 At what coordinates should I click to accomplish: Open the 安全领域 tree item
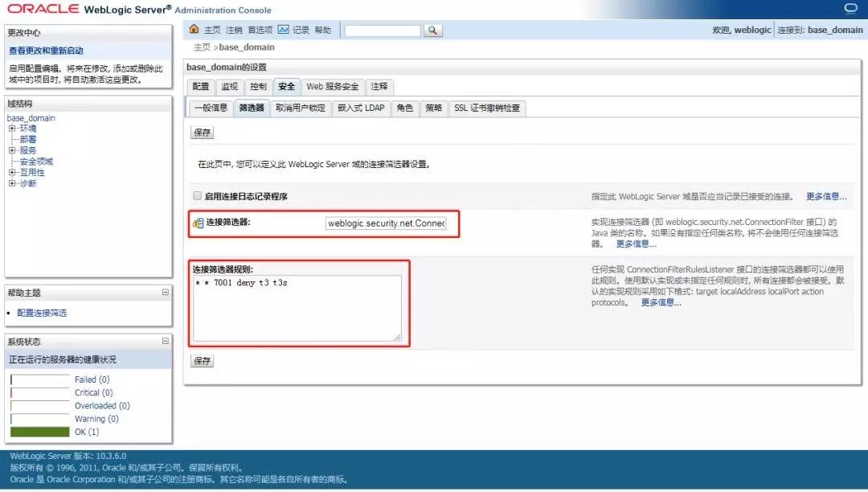click(36, 162)
